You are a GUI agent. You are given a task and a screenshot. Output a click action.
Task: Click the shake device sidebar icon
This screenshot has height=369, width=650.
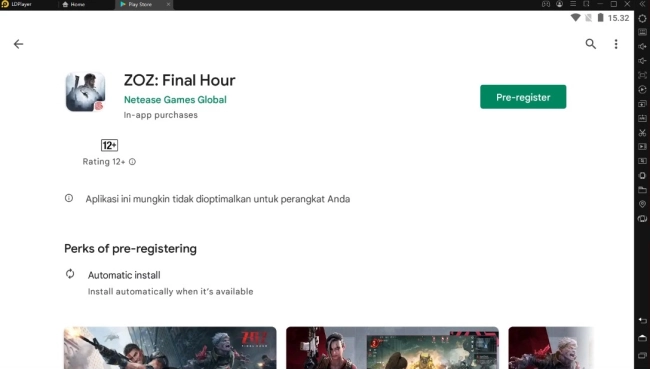point(642,175)
